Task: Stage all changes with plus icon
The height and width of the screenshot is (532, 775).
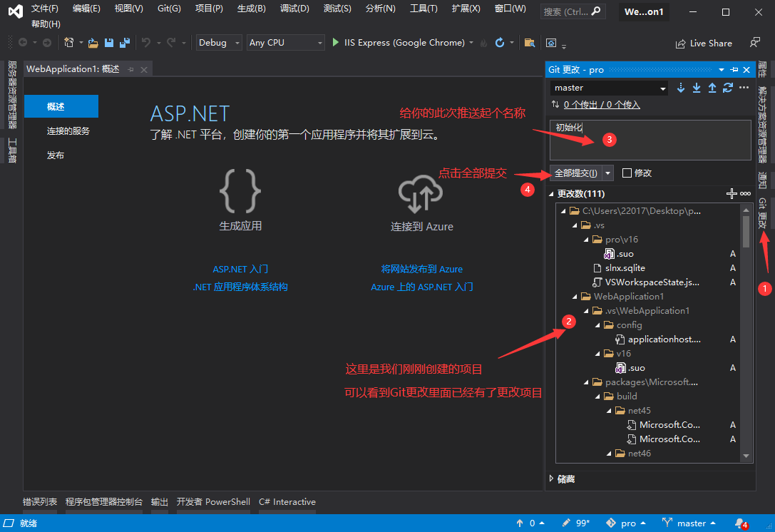Action: coord(732,193)
